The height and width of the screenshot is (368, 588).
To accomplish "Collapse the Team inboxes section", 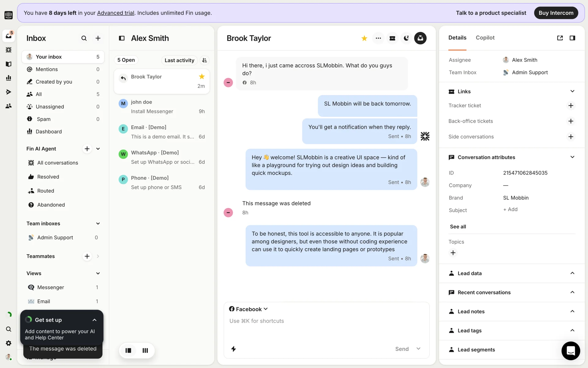I will tap(98, 224).
